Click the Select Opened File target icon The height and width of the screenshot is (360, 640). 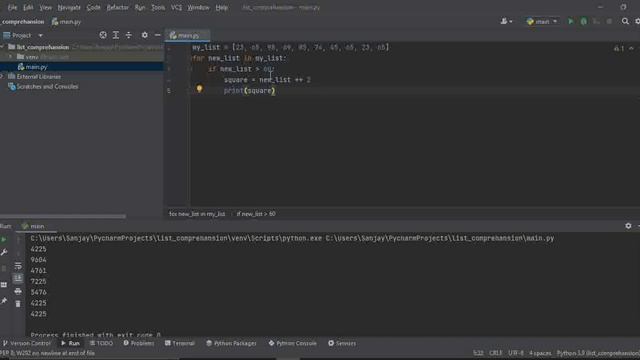[103, 35]
